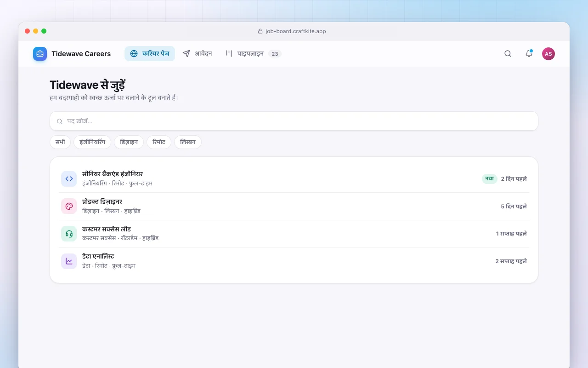588x368 pixels.
Task: Click the '5 दिन पहले' posting date
Action: pos(514,207)
